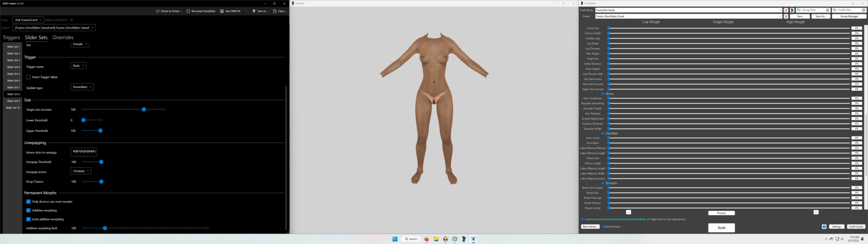Click the network icon in system tray
This screenshot has height=244, width=868.
pos(837,239)
